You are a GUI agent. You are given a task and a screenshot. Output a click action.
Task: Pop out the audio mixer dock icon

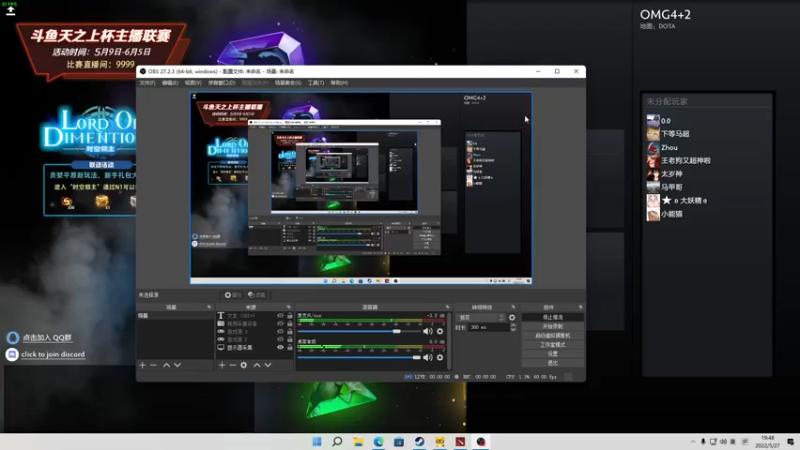447,307
